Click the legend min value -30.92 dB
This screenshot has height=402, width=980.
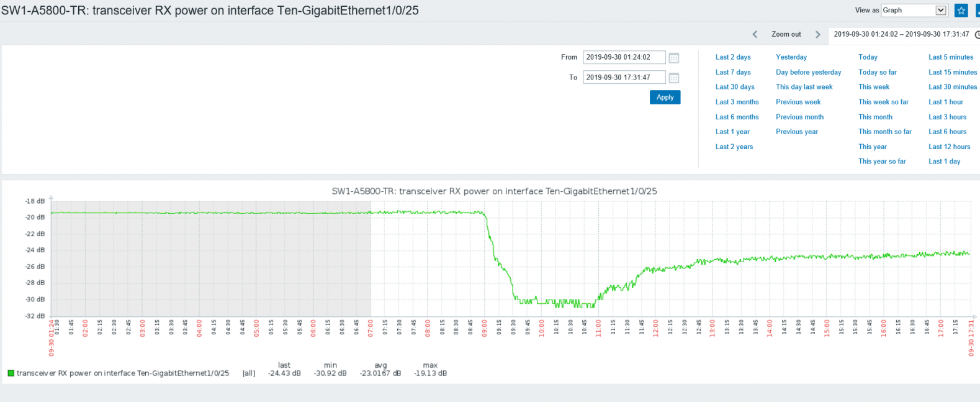coord(330,373)
